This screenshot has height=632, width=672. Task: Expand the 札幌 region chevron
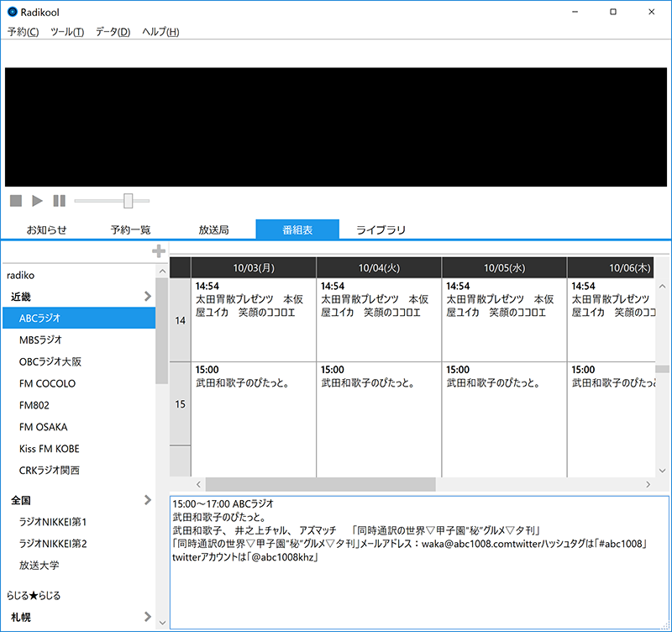[x=148, y=617]
